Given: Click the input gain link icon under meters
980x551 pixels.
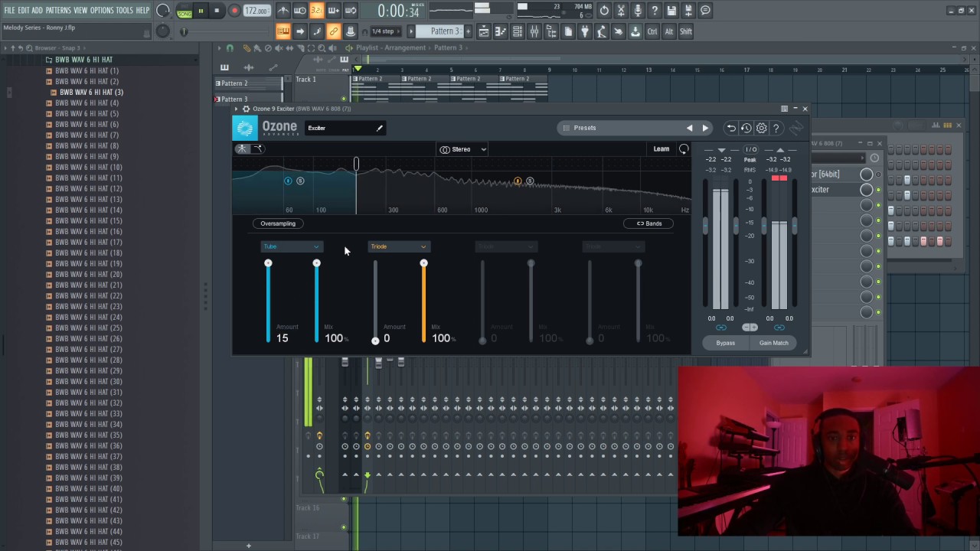Looking at the screenshot, I should [720, 328].
